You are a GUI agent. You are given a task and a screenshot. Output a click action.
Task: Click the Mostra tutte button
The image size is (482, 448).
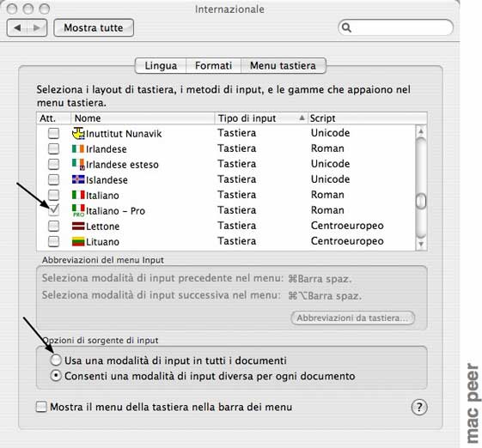click(x=94, y=28)
